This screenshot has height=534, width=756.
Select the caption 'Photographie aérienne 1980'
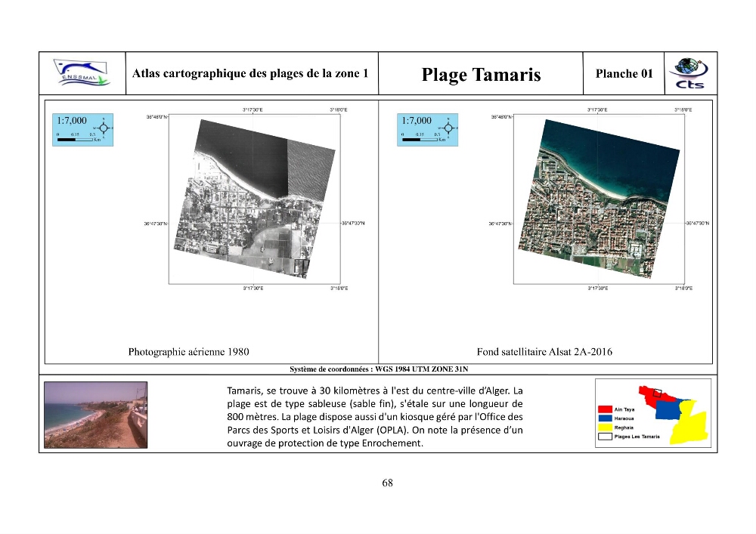pyautogui.click(x=188, y=352)
